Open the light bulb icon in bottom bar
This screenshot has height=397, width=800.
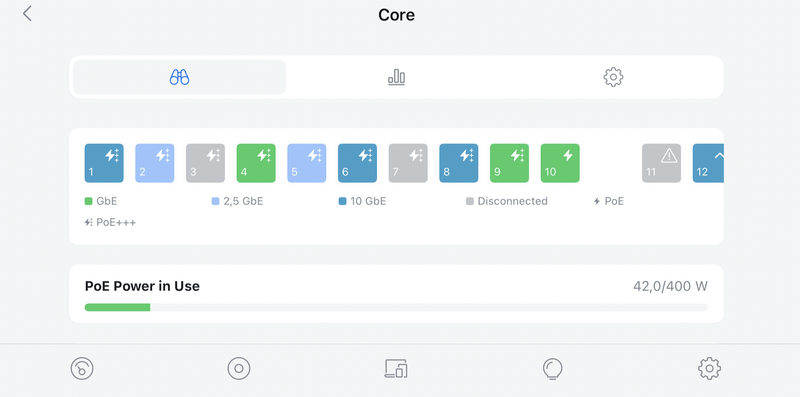point(553,368)
